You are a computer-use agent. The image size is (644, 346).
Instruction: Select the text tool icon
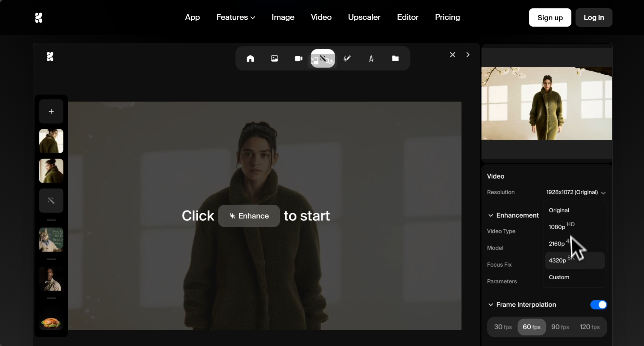[x=371, y=59]
